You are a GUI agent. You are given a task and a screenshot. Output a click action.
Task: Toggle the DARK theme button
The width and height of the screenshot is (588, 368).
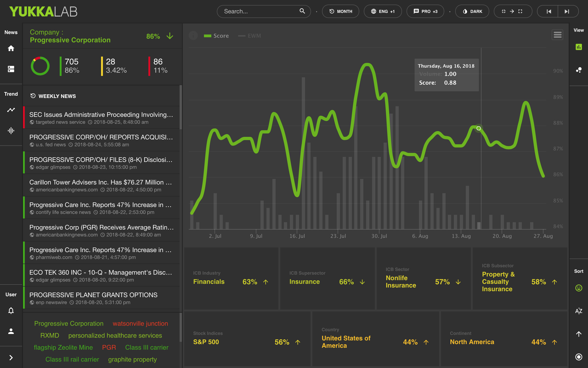(x=472, y=11)
